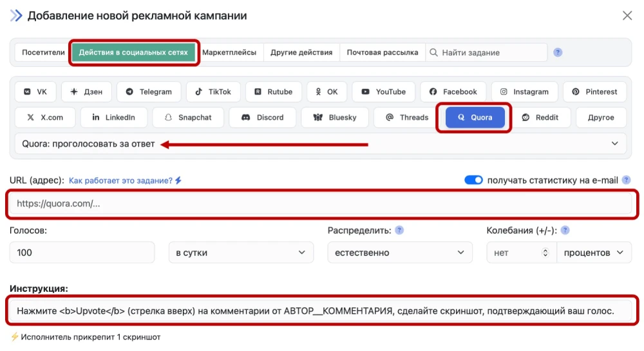Pick the Pinterest platform button

click(594, 91)
